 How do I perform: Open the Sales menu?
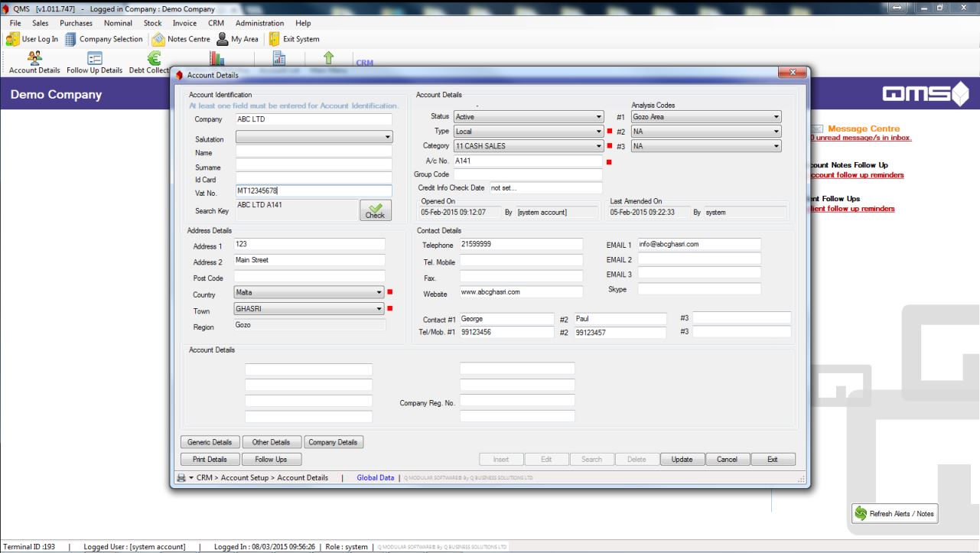click(40, 23)
